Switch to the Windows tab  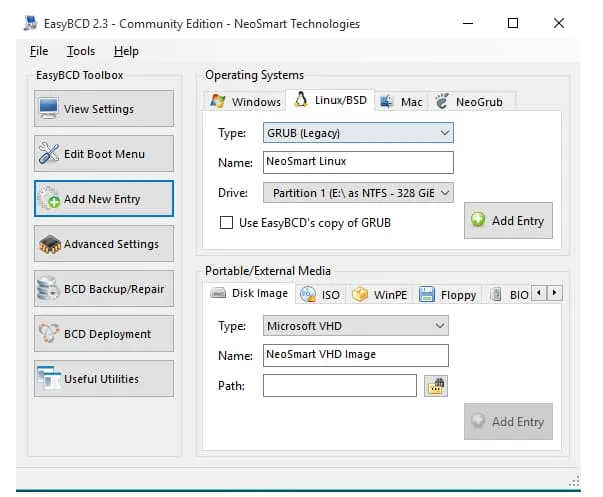click(245, 102)
